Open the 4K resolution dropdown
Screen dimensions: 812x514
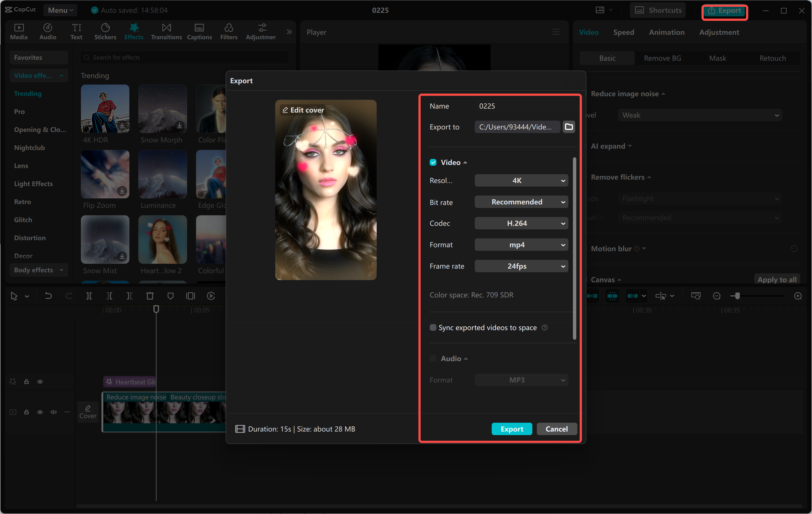[x=521, y=181]
